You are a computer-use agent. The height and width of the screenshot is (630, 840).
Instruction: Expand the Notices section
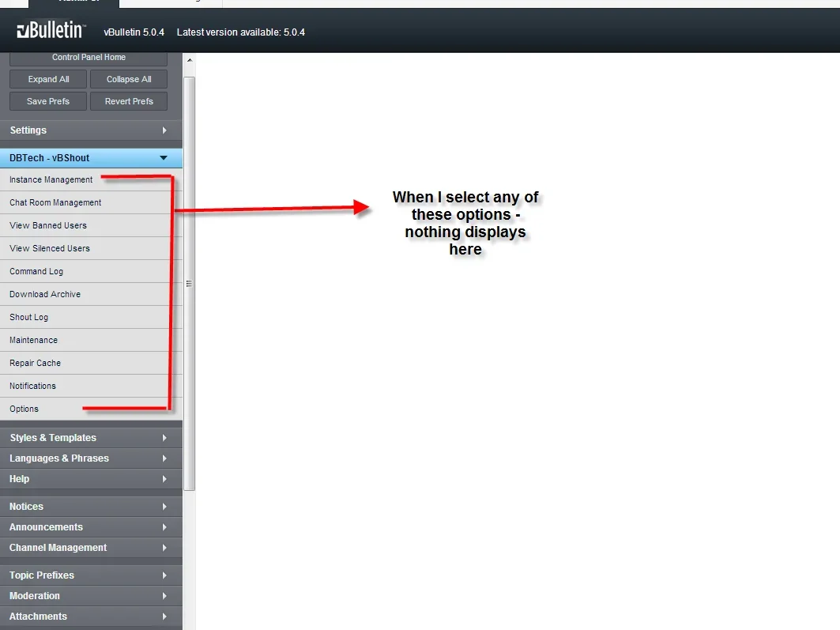91,507
